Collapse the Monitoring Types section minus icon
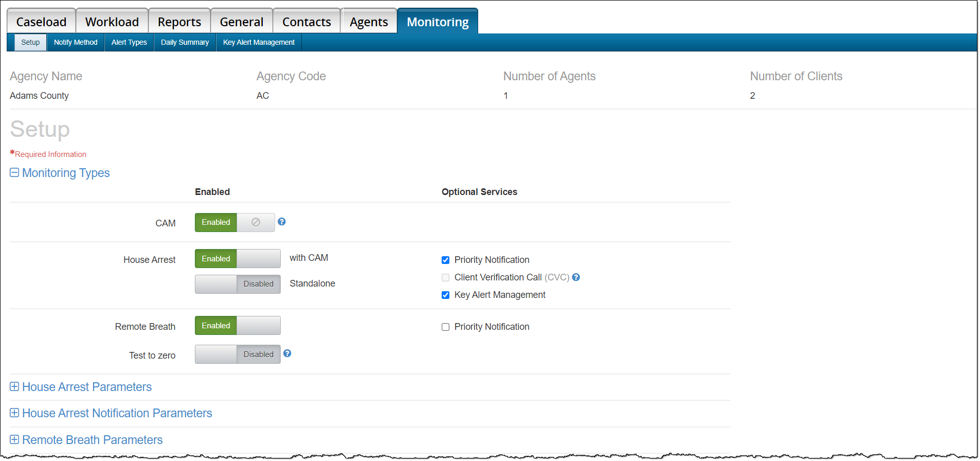The height and width of the screenshot is (461, 980). 14,172
